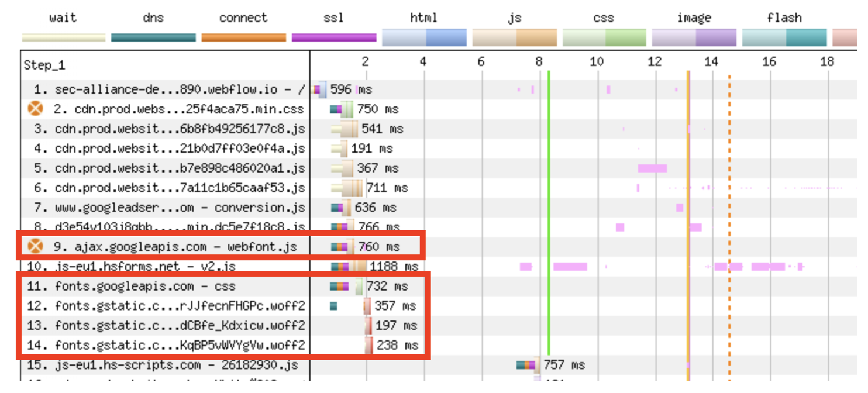Click the 14 second mark on time axis
Screen dimensions: 868x393
point(711,61)
